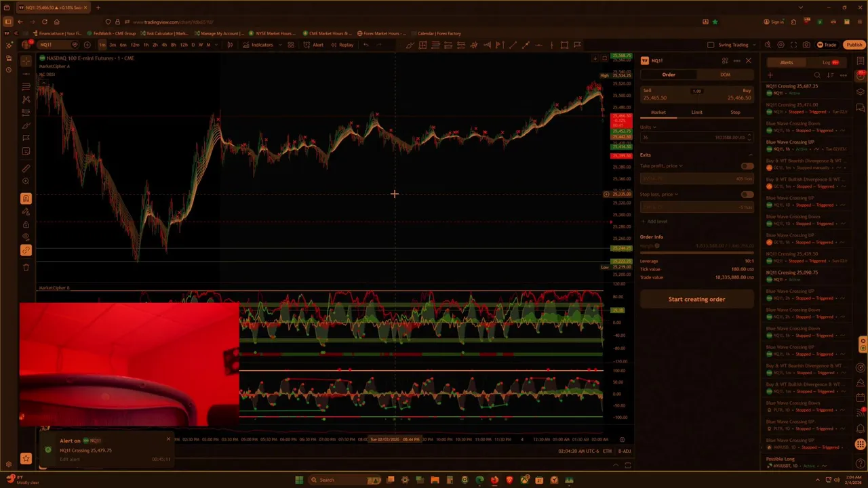Open the indicator templates grid icon
Image resolution: width=868 pixels, height=488 pixels.
[x=290, y=45]
